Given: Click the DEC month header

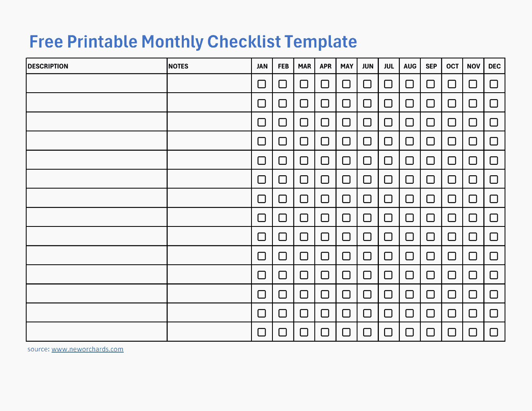Looking at the screenshot, I should pyautogui.click(x=494, y=66).
